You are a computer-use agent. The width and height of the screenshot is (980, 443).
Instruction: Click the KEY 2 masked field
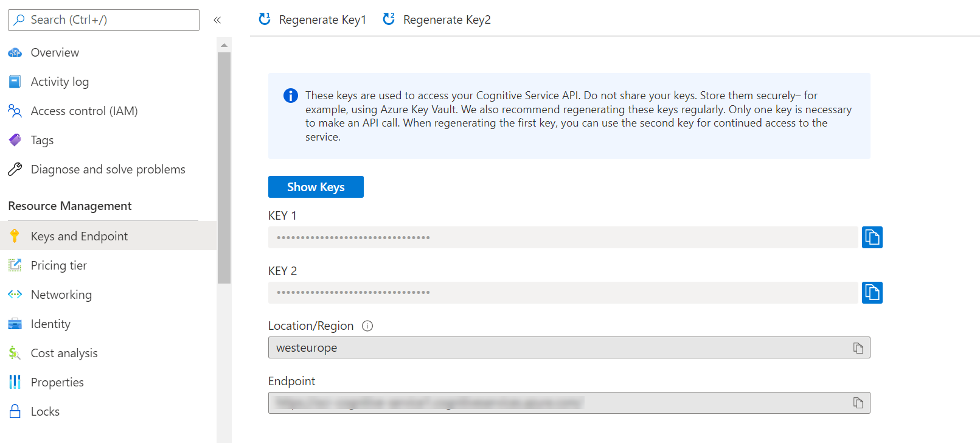563,293
